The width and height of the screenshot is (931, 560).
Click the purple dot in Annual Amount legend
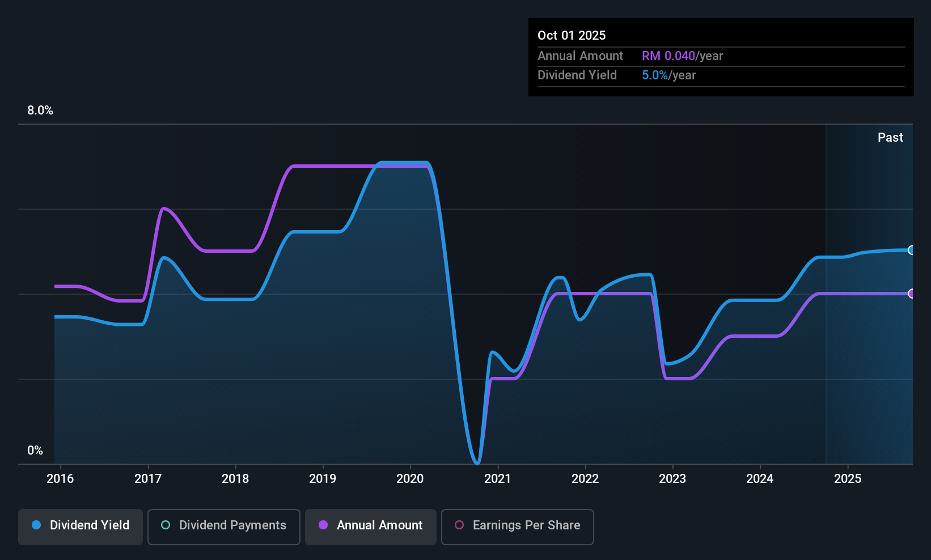[x=323, y=525]
